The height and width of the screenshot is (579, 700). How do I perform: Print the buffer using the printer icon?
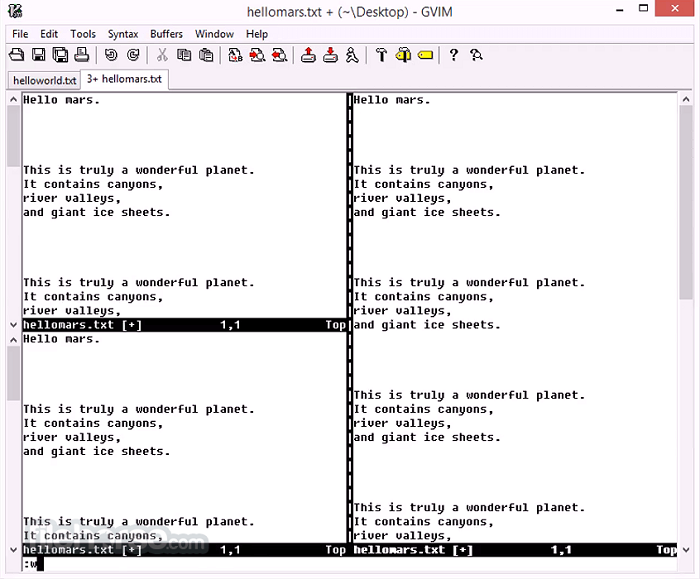[82, 55]
